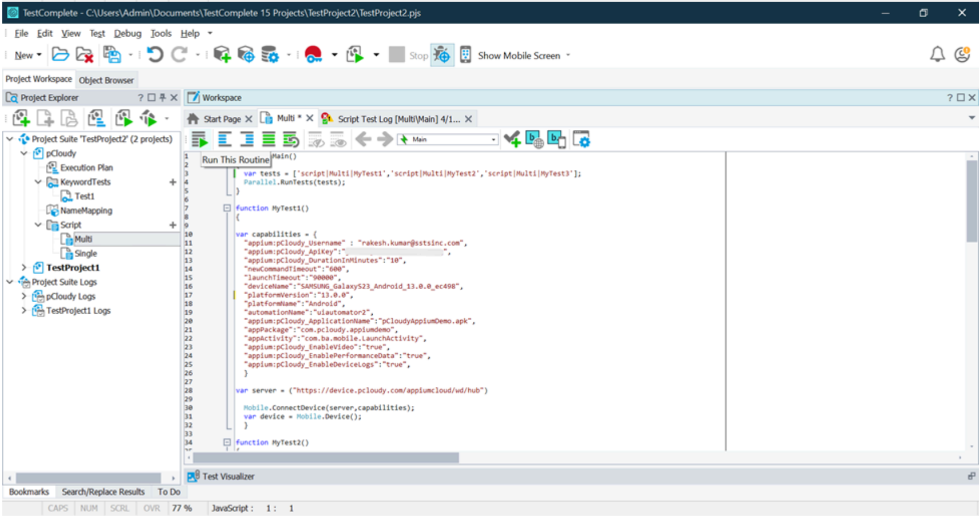Click the Save All disk icon
Image resolution: width=980 pixels, height=518 pixels.
pyautogui.click(x=112, y=55)
